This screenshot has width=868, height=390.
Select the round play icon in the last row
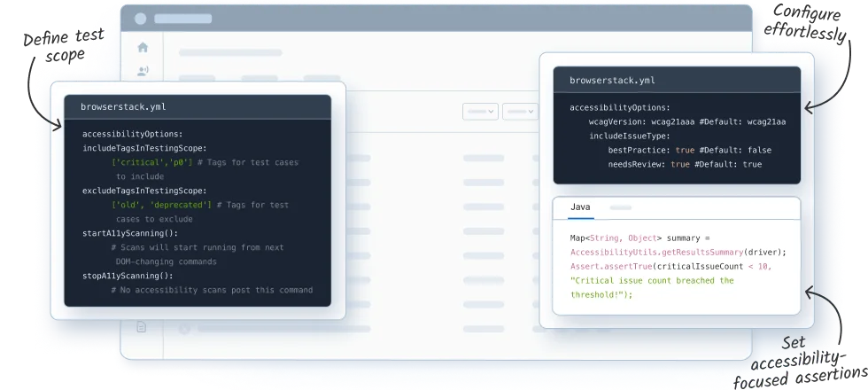click(184, 329)
